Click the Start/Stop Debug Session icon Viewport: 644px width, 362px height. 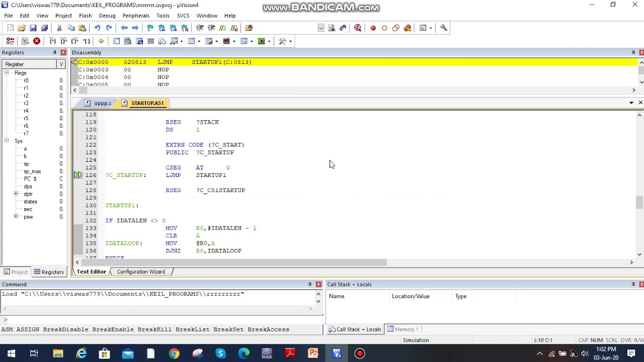[358, 28]
